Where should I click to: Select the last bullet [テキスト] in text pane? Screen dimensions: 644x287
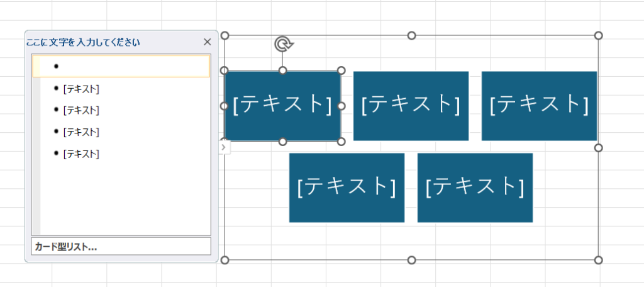tap(81, 153)
